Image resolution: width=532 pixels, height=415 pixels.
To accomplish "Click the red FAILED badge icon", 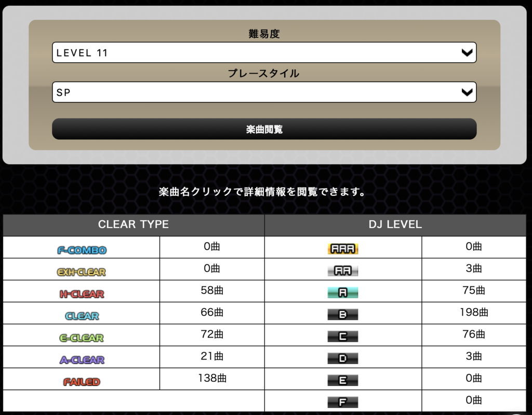I will point(82,382).
